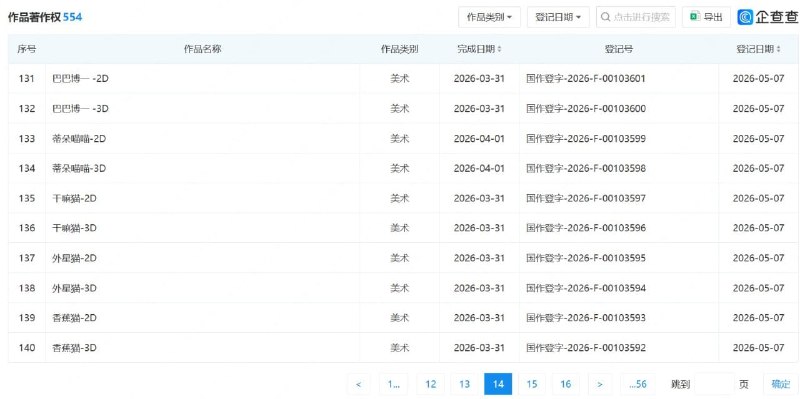Open page 12
The width and height of the screenshot is (800, 399).
(x=431, y=384)
